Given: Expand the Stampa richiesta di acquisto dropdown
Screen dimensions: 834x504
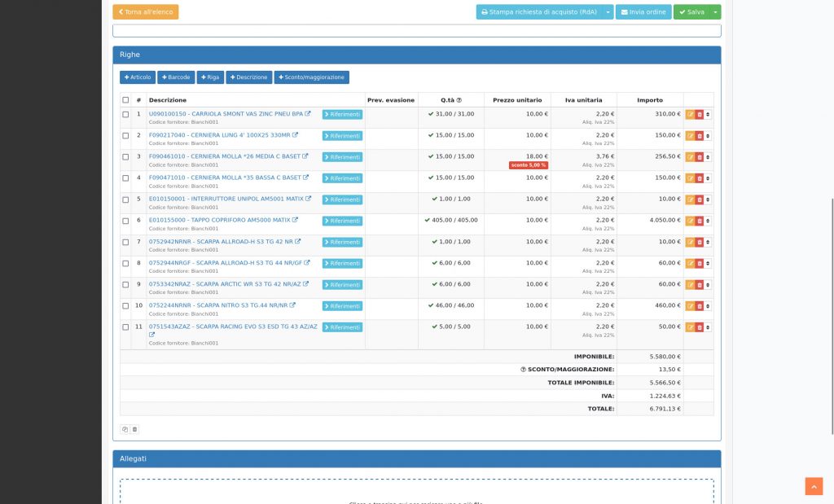Looking at the screenshot, I should pyautogui.click(x=606, y=12).
